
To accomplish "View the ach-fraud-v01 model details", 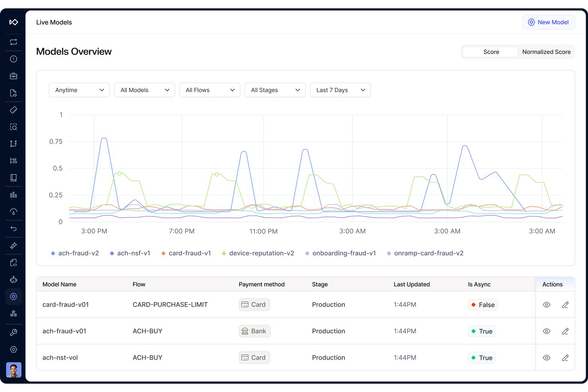I will [547, 331].
